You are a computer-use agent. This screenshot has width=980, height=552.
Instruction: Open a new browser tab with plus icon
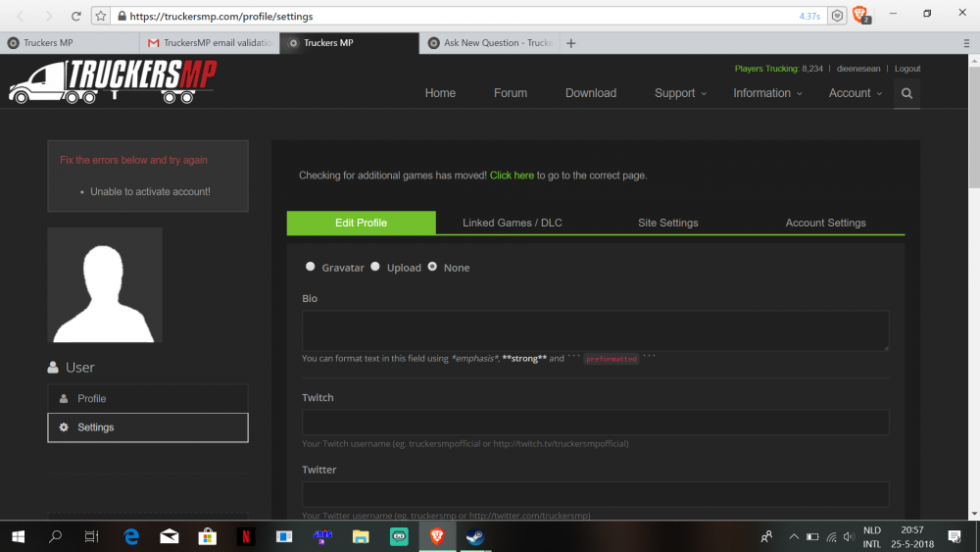coord(571,43)
